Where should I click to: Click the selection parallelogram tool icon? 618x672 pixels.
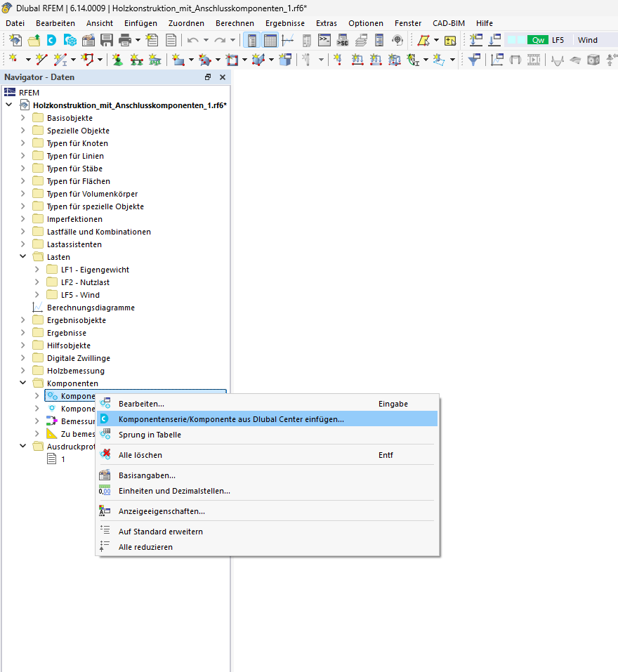pyautogui.click(x=423, y=40)
